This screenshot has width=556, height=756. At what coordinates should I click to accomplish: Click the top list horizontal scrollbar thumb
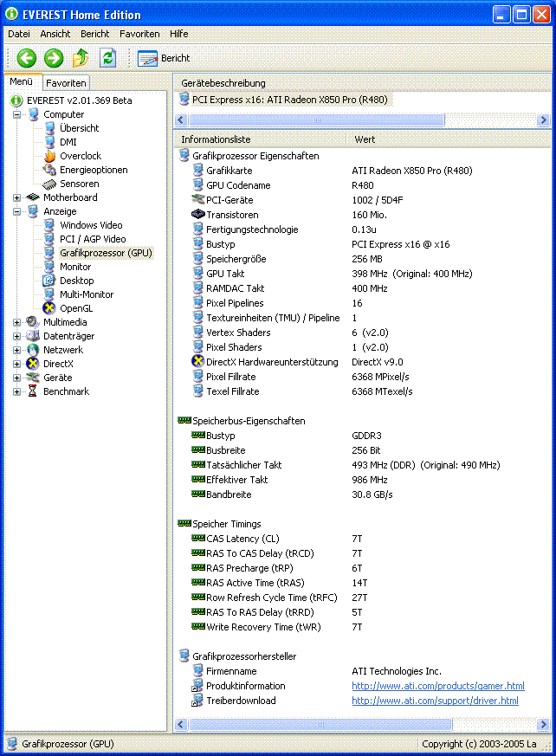[x=316, y=120]
